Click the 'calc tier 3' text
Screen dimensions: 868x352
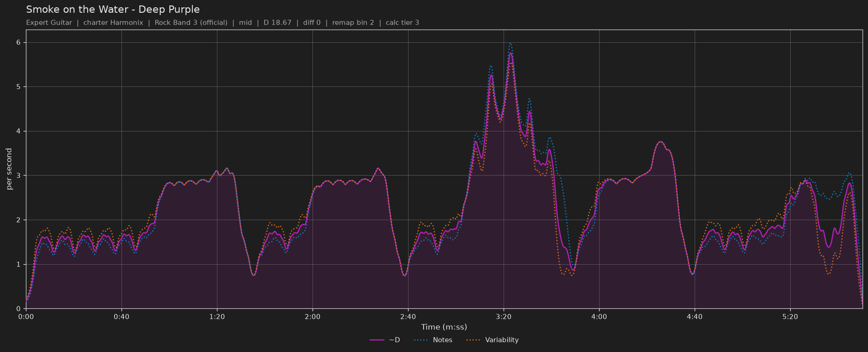[403, 23]
